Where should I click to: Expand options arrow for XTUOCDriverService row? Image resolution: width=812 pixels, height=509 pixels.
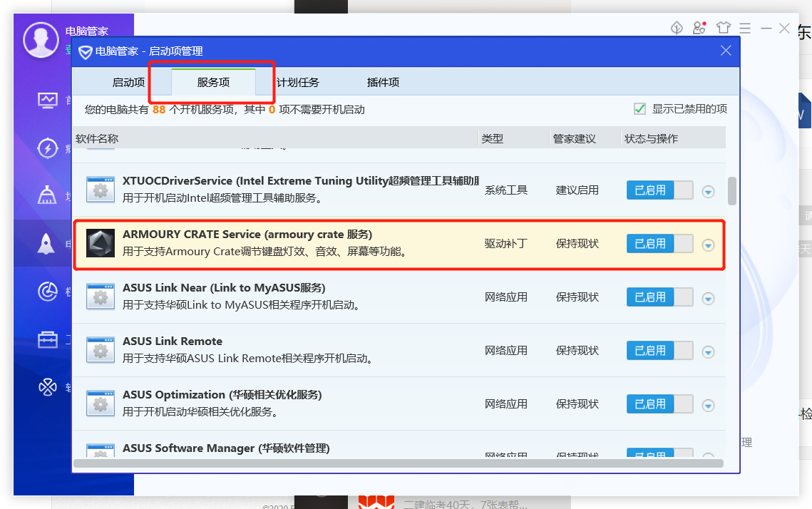(x=709, y=192)
